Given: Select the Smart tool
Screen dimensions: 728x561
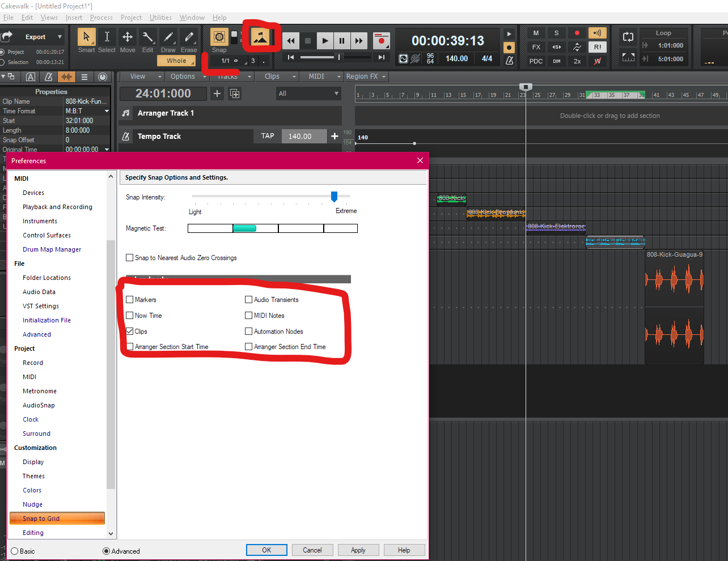Looking at the screenshot, I should tap(86, 37).
